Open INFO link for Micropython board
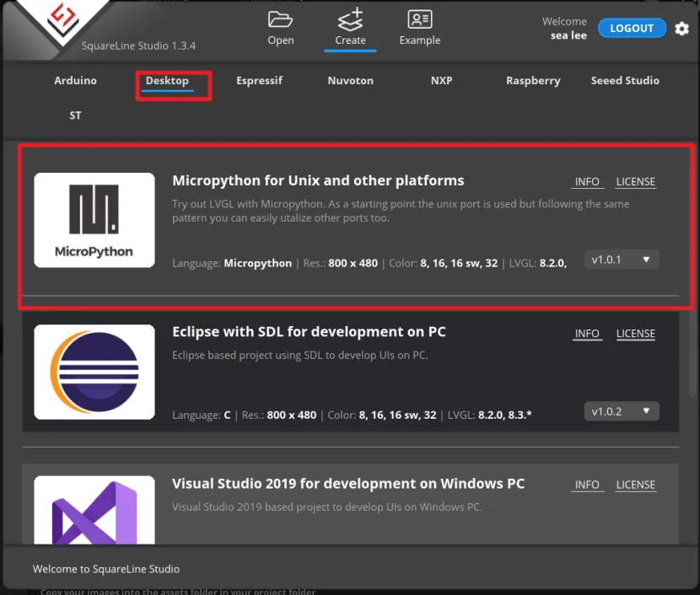The image size is (700, 595). 587,182
